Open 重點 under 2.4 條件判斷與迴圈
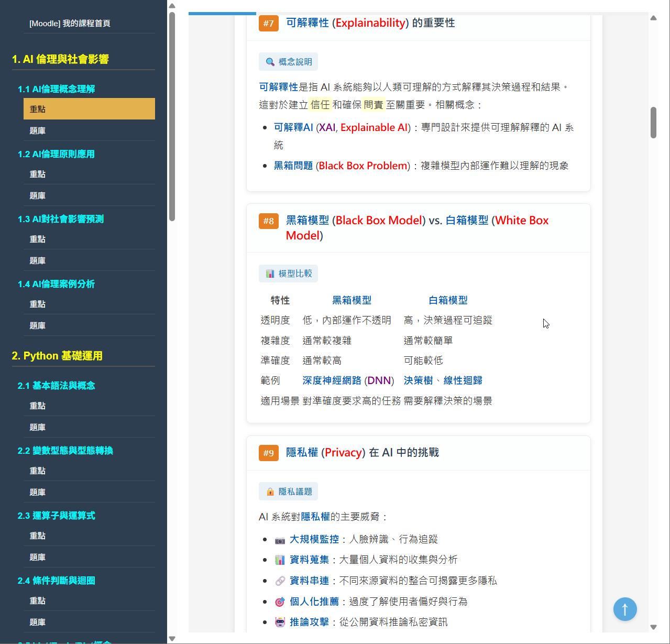The image size is (670, 644). point(89,601)
